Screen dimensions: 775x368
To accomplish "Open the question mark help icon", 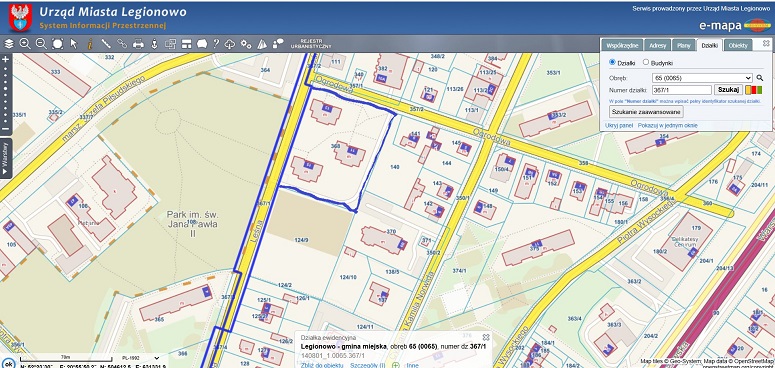I will (x=216, y=43).
